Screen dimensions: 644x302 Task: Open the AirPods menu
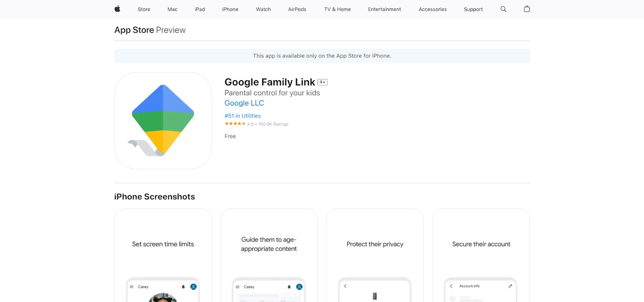point(297,9)
